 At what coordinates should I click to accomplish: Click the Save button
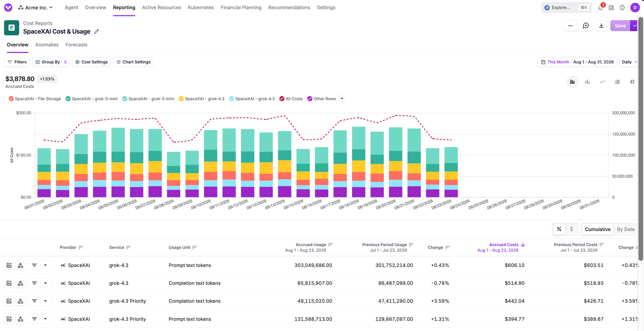click(620, 26)
